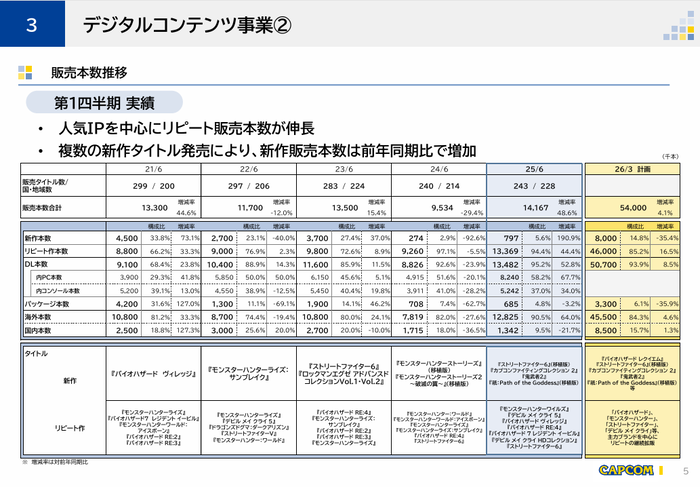Click the 13,482 digital units cell
Image resolution: width=700 pixels, height=487 pixels.
point(505,265)
